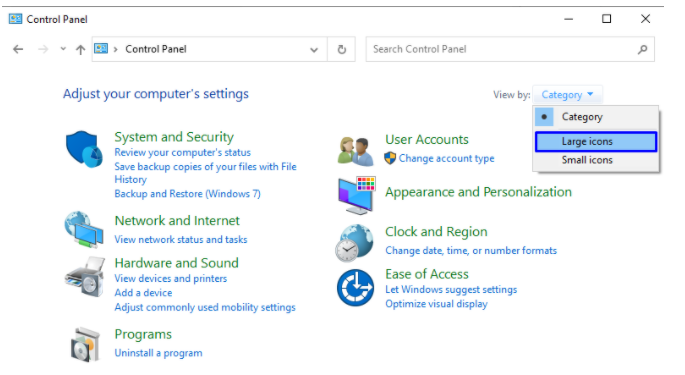
Task: Expand the address bar history chevron
Action: point(314,50)
